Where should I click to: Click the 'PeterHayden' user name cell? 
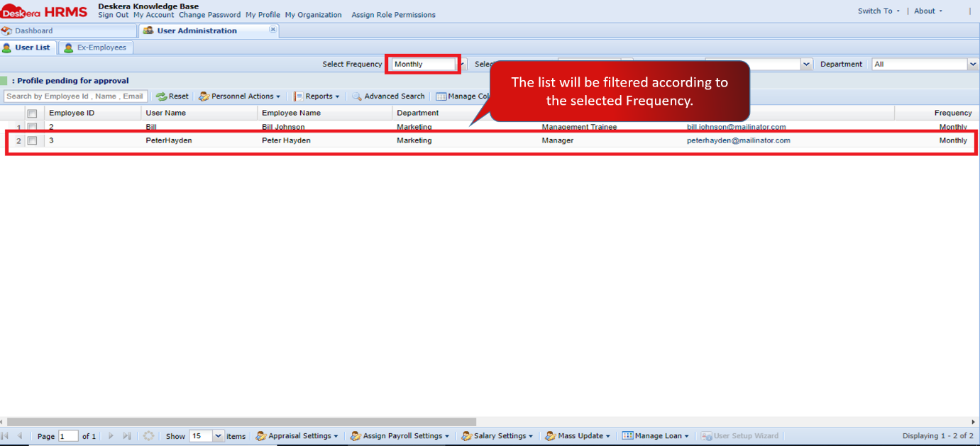click(x=169, y=140)
